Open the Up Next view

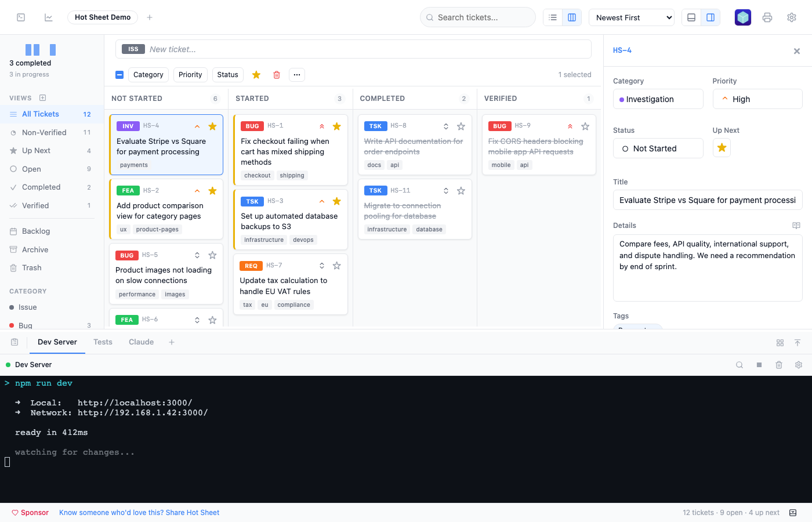coord(51,151)
